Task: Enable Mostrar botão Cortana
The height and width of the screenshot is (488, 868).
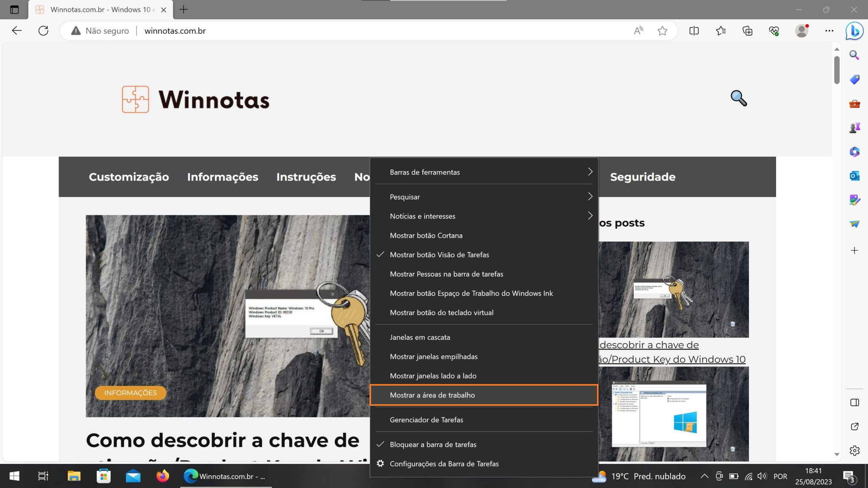Action: (426, 236)
